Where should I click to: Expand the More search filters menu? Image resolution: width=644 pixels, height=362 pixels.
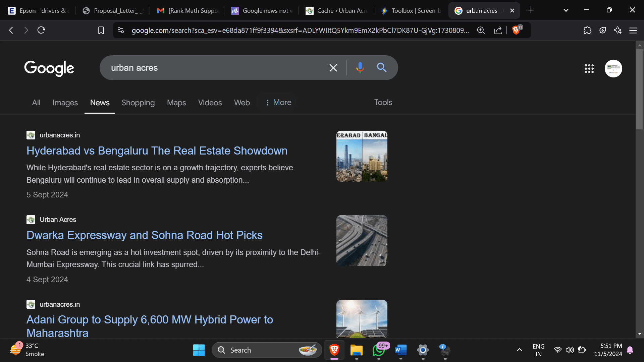[278, 103]
